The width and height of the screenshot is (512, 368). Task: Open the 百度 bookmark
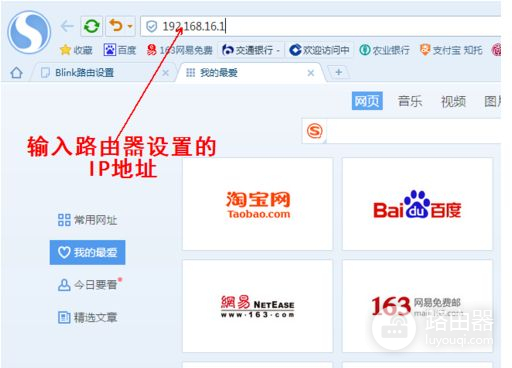pyautogui.click(x=120, y=50)
